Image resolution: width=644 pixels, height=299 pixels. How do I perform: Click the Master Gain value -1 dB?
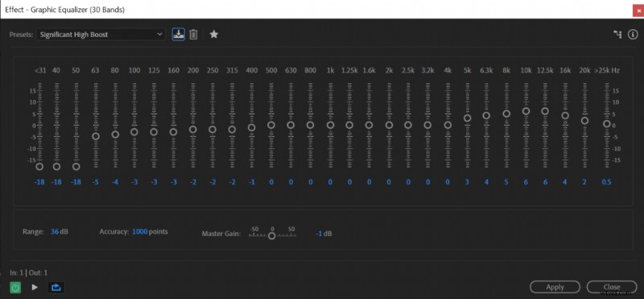[324, 234]
